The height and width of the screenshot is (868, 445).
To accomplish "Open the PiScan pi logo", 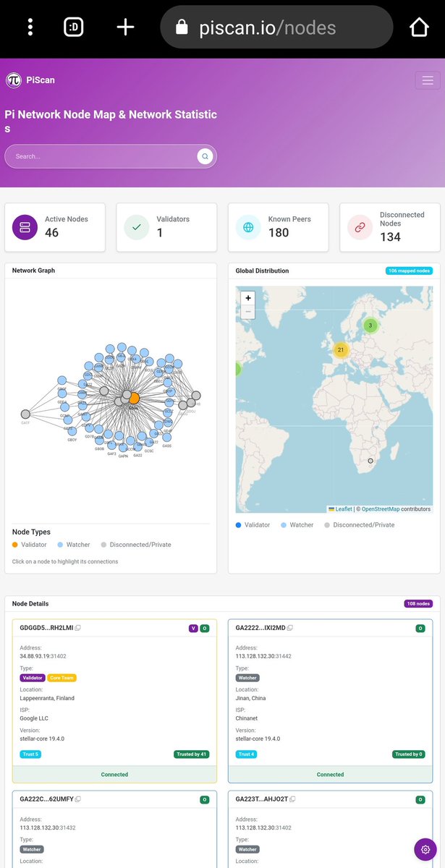I will [x=13, y=80].
